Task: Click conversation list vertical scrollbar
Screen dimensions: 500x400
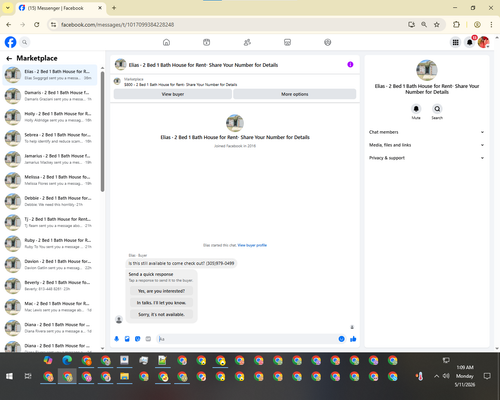Action: click(102, 132)
